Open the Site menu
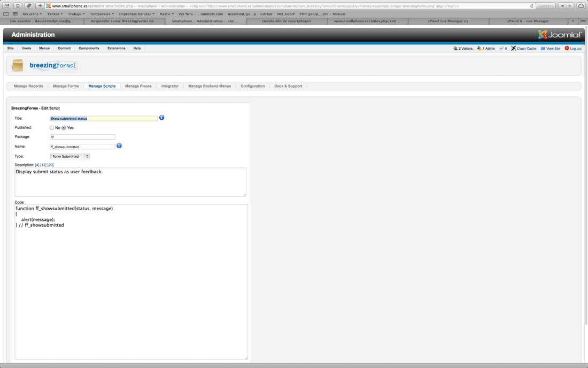 [10, 48]
